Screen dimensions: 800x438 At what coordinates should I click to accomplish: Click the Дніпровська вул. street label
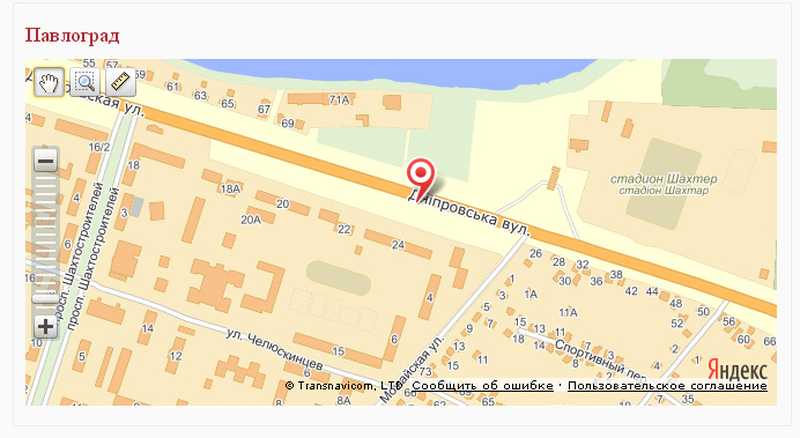[469, 213]
